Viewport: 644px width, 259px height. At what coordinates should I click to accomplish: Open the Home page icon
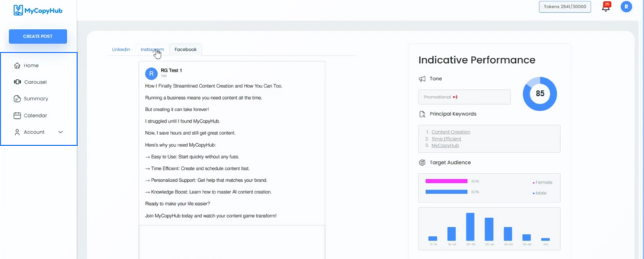click(17, 66)
